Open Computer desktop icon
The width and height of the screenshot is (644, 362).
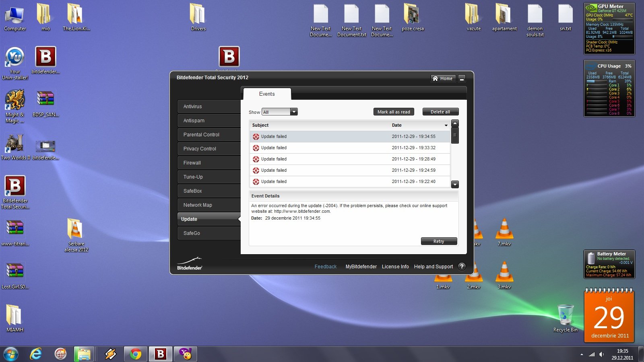click(15, 17)
